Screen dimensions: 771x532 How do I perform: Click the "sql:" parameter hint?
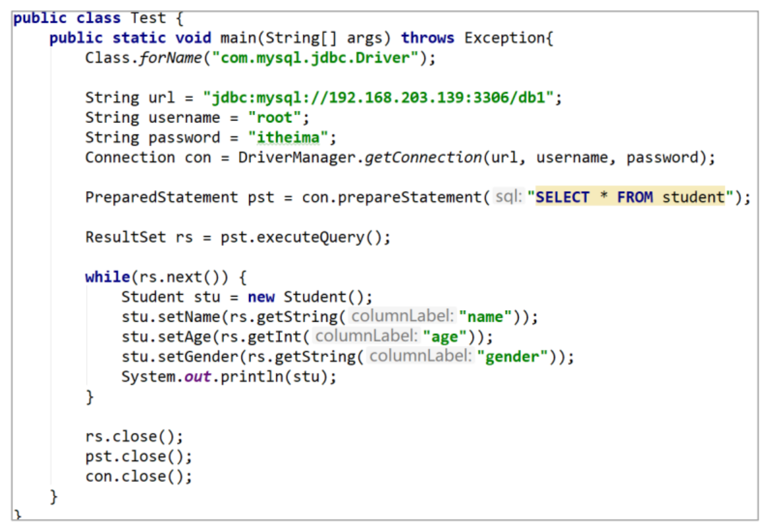(x=508, y=197)
